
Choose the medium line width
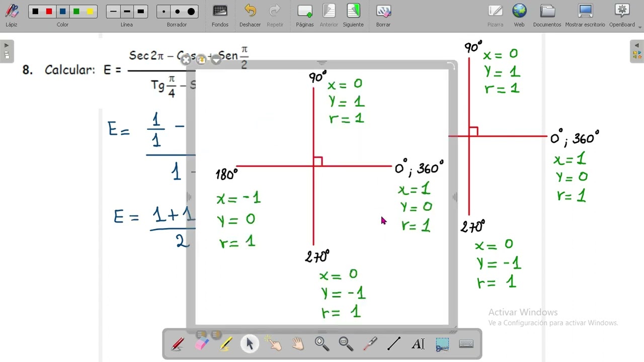coord(127,12)
